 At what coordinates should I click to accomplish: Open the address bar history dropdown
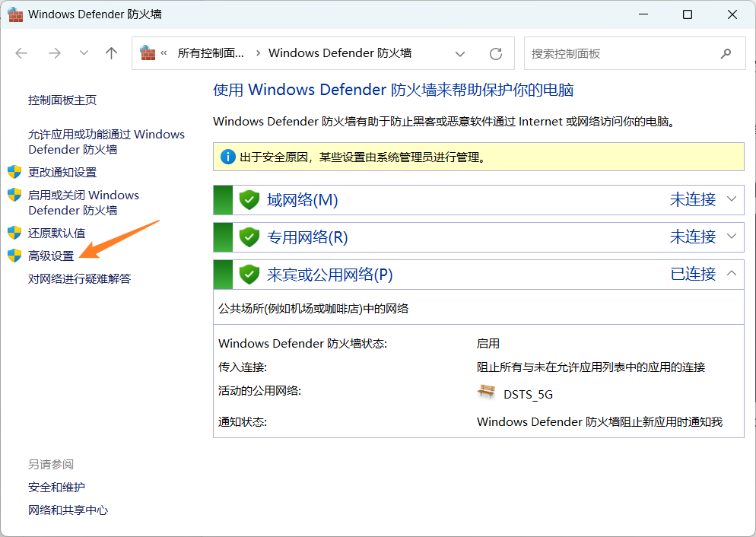tap(460, 53)
